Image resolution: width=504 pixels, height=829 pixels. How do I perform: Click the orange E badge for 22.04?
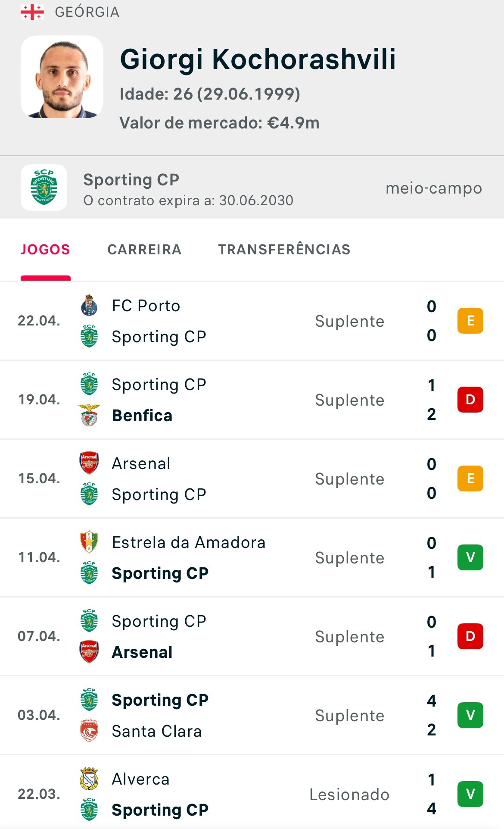click(x=470, y=321)
